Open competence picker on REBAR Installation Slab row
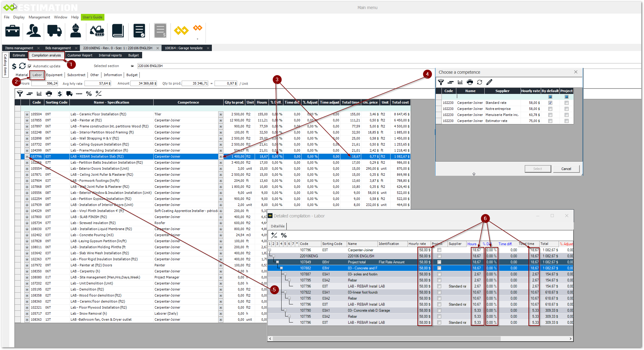644x350 pixels. 221,156
